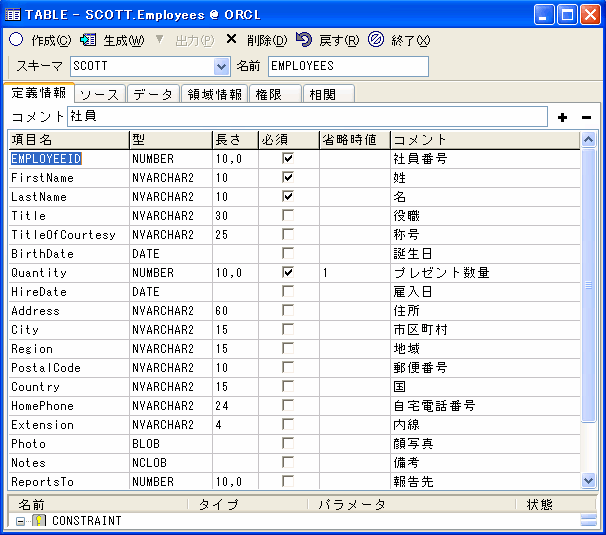
Task: Select the CONSTRAINT tree row label
Action: pos(87,521)
